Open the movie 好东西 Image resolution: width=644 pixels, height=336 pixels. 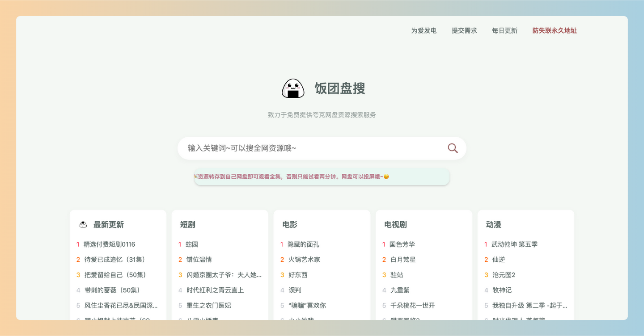tap(298, 275)
